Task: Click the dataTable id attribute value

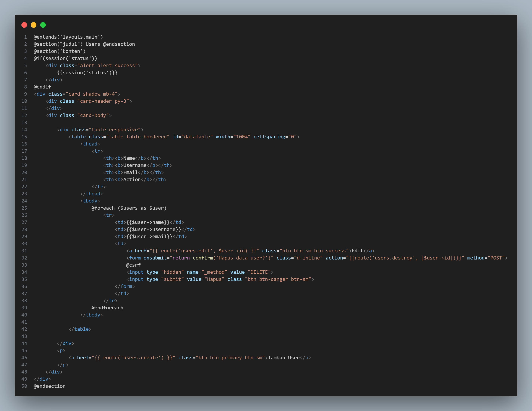Action: (196, 137)
